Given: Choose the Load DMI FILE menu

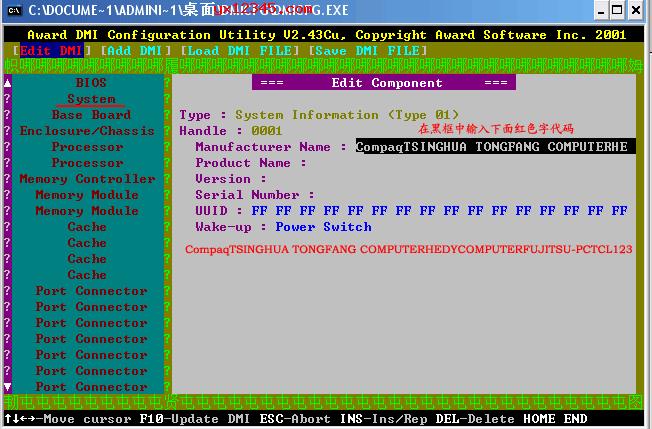Looking at the screenshot, I should tap(240, 51).
